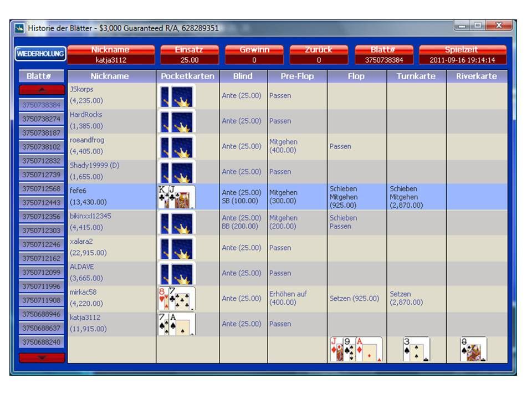Click the hand list up arrow

[42, 90]
